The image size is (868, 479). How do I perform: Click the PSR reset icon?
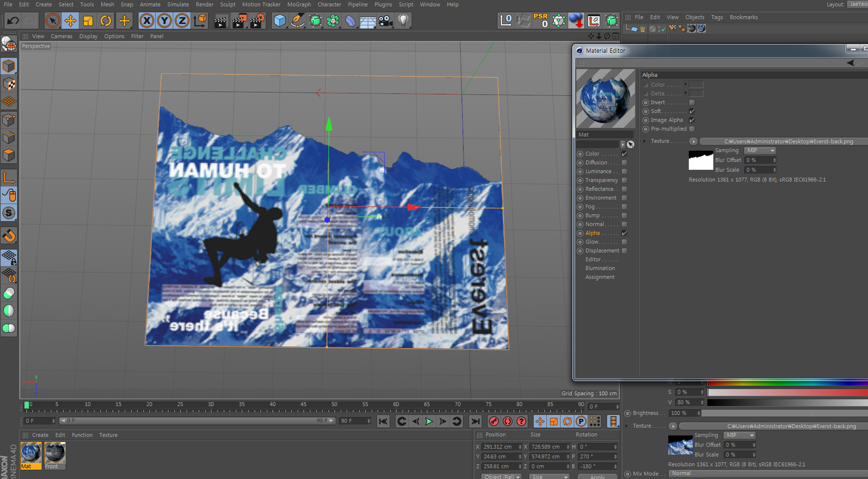[541, 21]
